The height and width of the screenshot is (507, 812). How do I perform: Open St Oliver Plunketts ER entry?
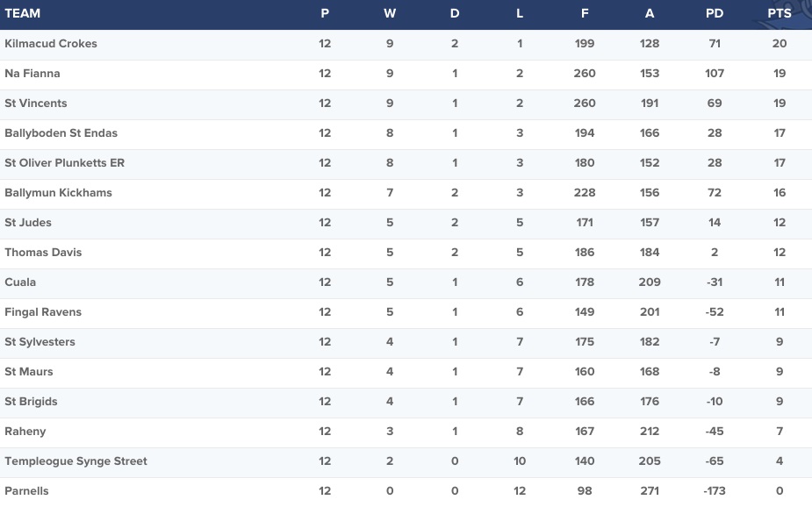[x=65, y=163]
